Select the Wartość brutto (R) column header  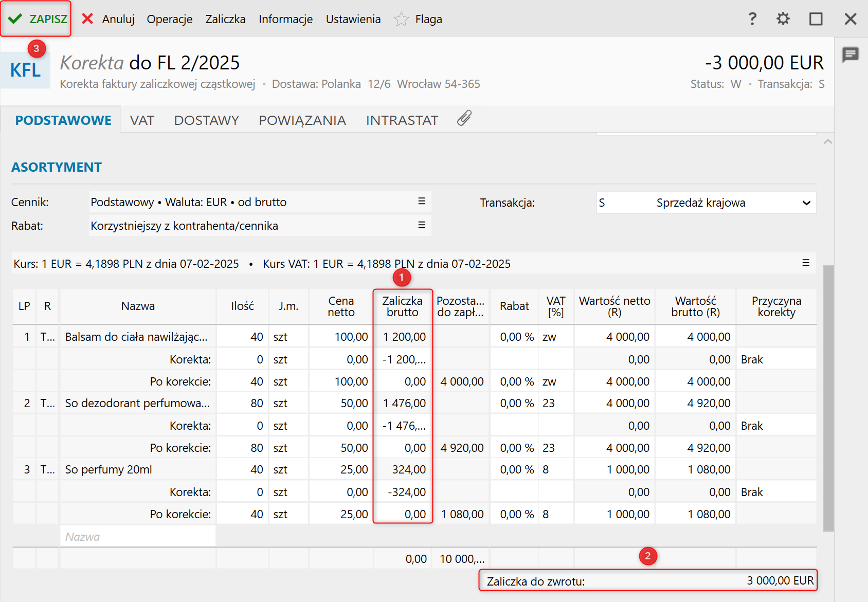point(695,306)
